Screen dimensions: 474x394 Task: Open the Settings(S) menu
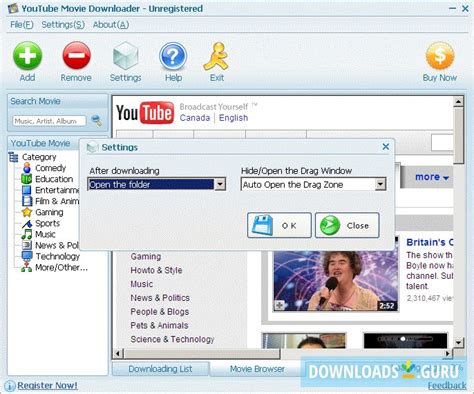click(x=63, y=25)
